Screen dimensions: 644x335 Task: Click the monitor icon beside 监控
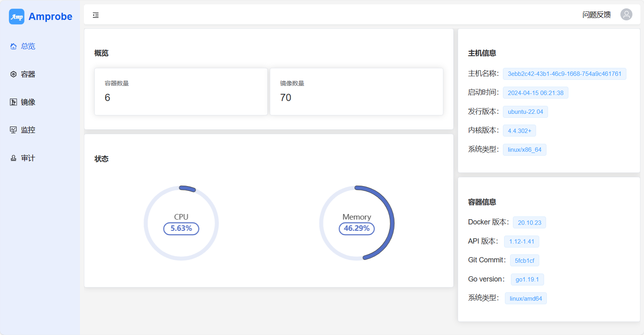coord(14,130)
